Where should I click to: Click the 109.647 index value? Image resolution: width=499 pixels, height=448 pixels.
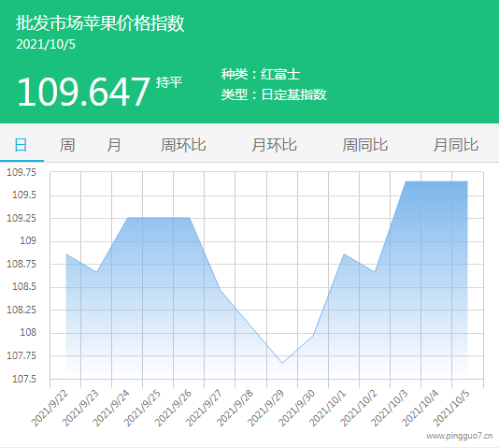(x=83, y=92)
